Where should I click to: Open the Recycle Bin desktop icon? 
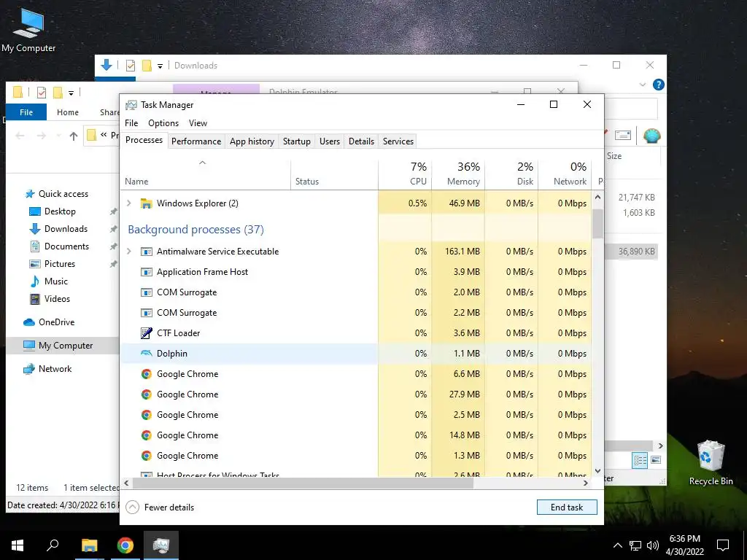click(x=711, y=463)
